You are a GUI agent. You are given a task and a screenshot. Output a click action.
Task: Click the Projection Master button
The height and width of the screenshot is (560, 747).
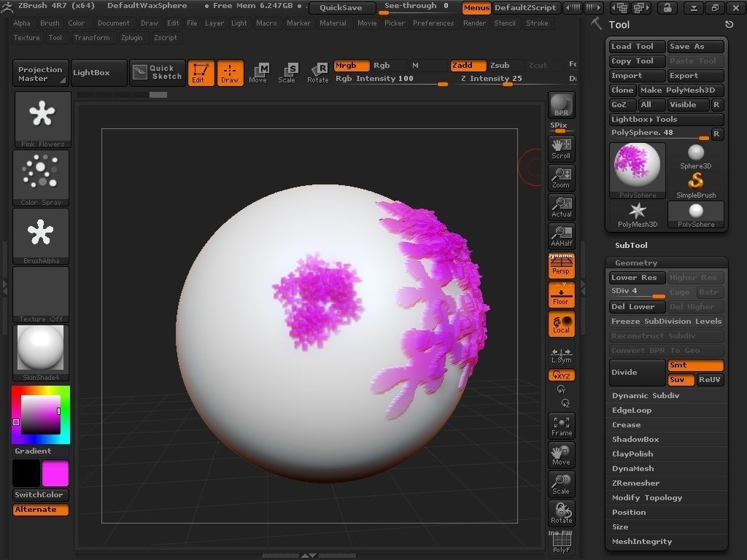(41, 73)
